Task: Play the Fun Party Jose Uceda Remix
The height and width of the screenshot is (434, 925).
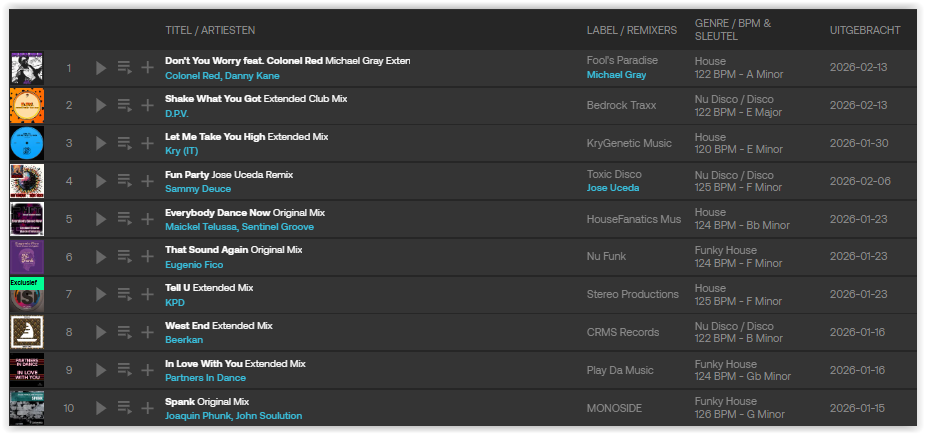Action: pyautogui.click(x=101, y=181)
